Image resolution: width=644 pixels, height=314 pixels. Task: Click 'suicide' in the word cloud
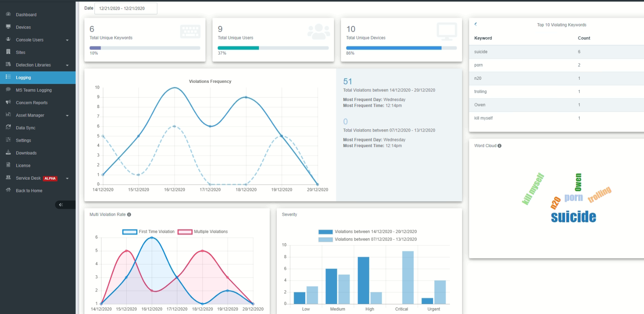(573, 217)
